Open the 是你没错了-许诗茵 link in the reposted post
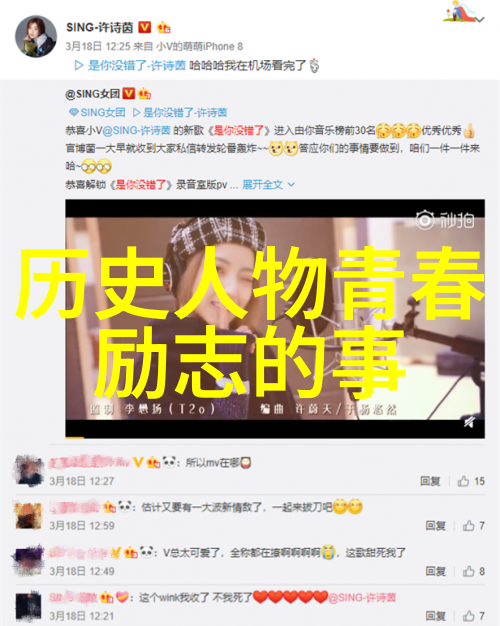 180,113
